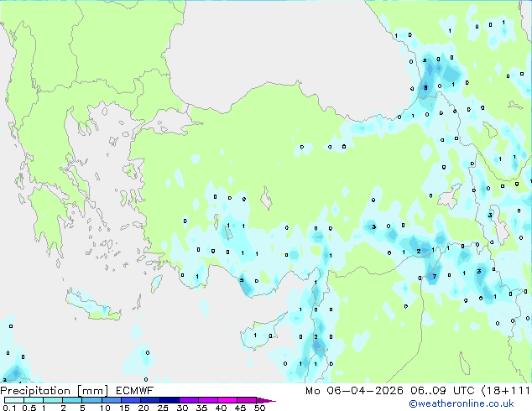Click the legend tick label "0.5"
This screenshot has width=532, height=411.
point(29,408)
